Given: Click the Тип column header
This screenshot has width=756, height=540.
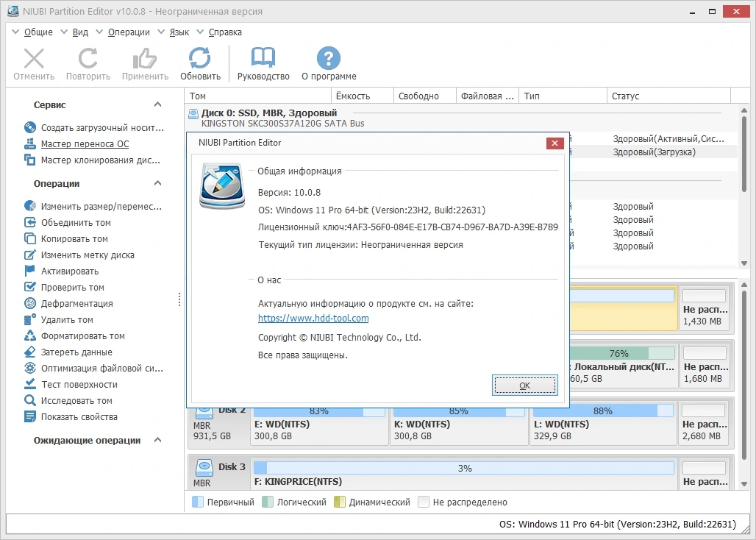Looking at the screenshot, I should (x=563, y=96).
